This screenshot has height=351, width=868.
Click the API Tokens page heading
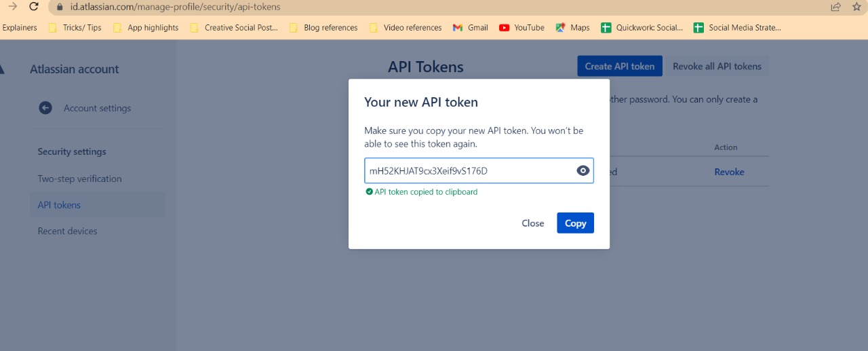pos(426,67)
